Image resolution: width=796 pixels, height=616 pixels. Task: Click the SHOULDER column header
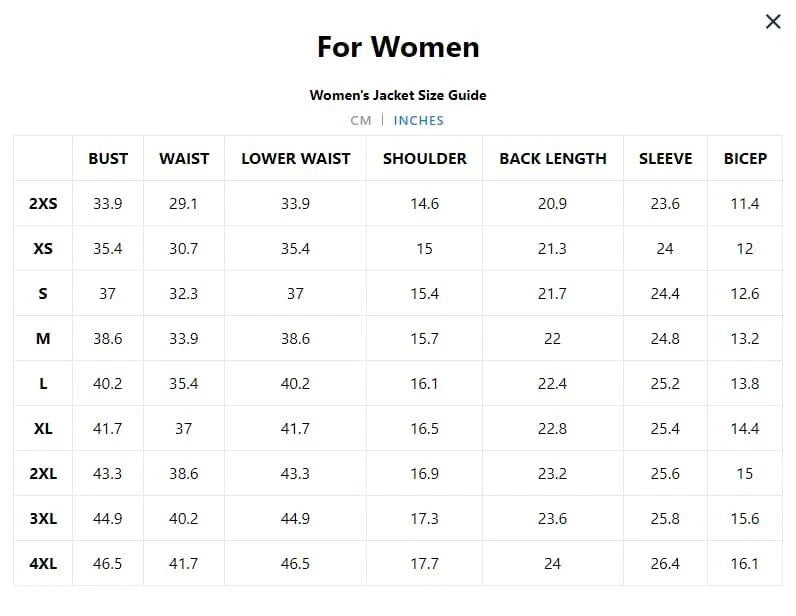pyautogui.click(x=424, y=158)
